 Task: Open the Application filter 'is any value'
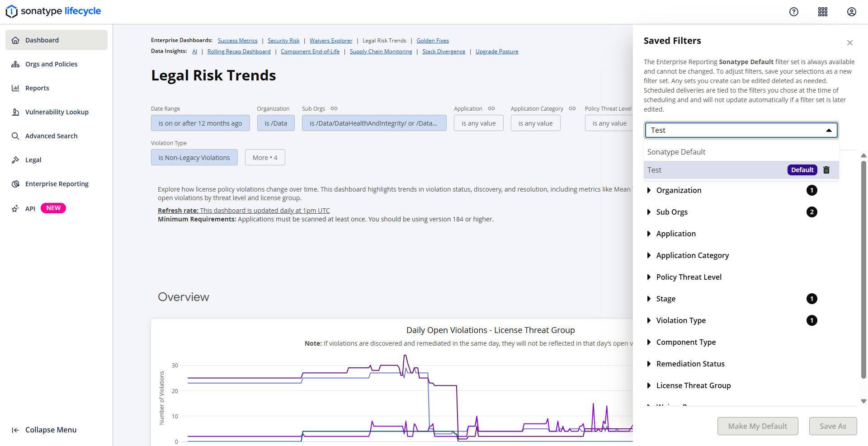[479, 123]
